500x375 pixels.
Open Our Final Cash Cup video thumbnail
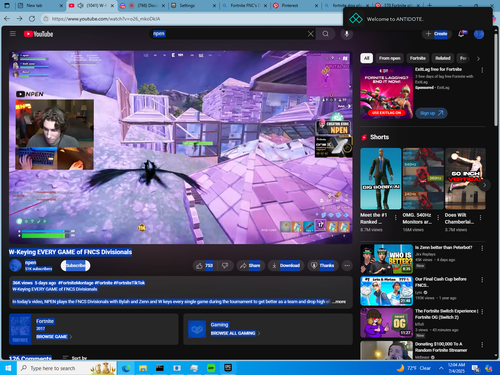pyautogui.click(x=386, y=291)
